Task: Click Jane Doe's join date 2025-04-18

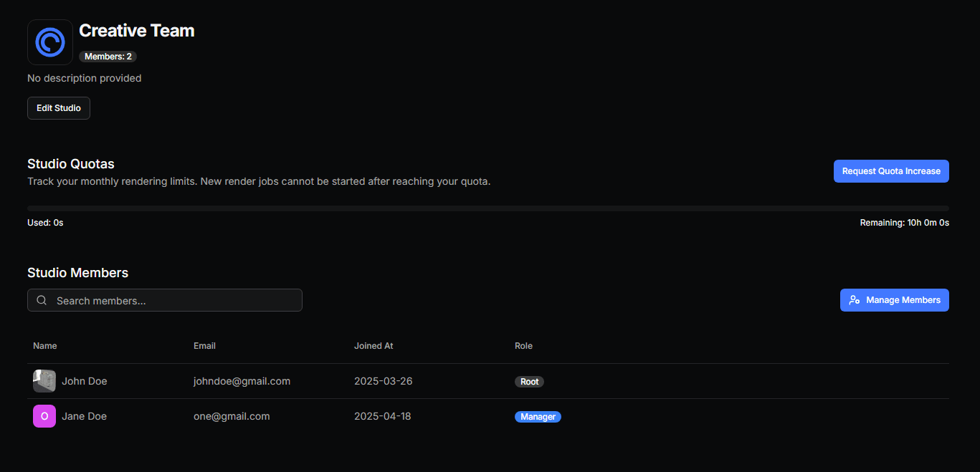Action: pyautogui.click(x=383, y=416)
